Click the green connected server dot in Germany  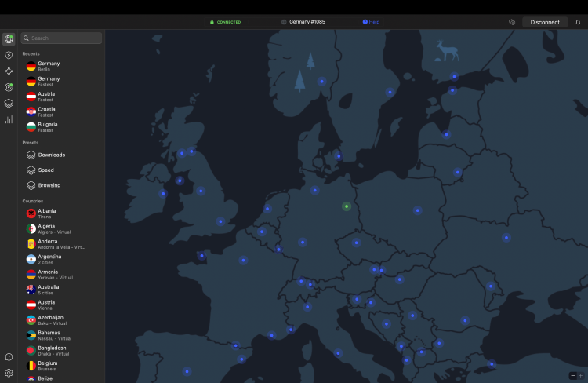coord(347,206)
